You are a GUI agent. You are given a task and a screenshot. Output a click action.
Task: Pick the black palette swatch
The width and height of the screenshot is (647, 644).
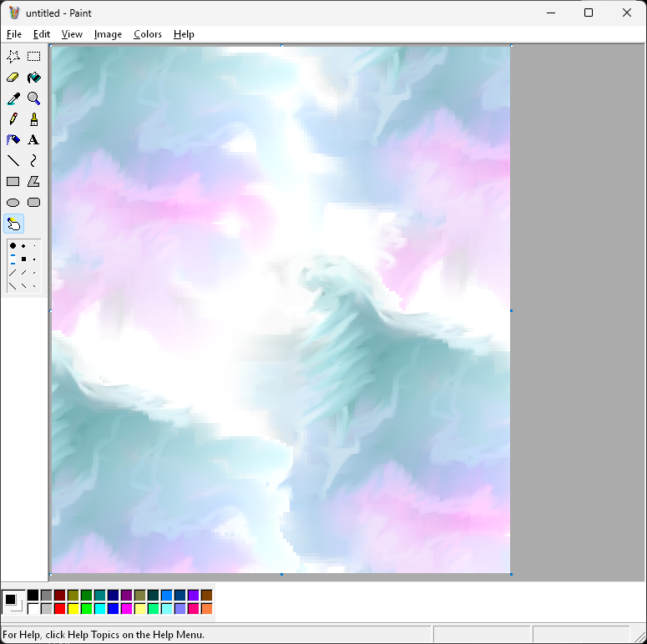click(x=33, y=595)
